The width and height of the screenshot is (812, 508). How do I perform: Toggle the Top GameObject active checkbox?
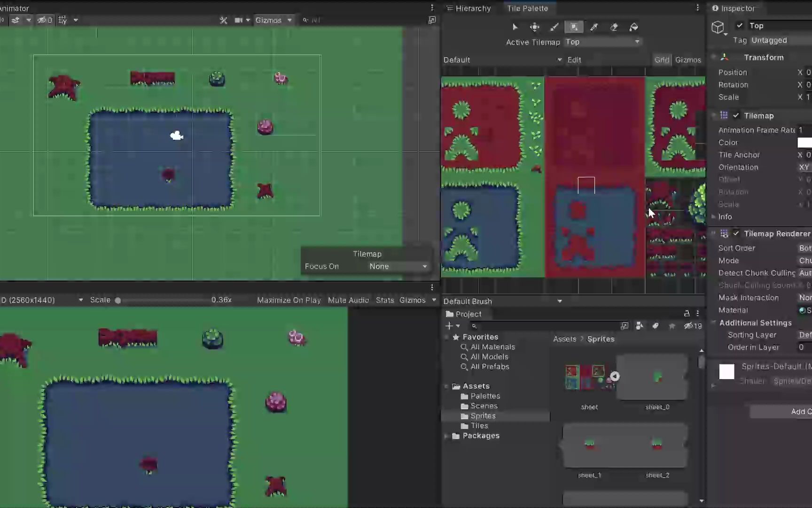tap(740, 25)
